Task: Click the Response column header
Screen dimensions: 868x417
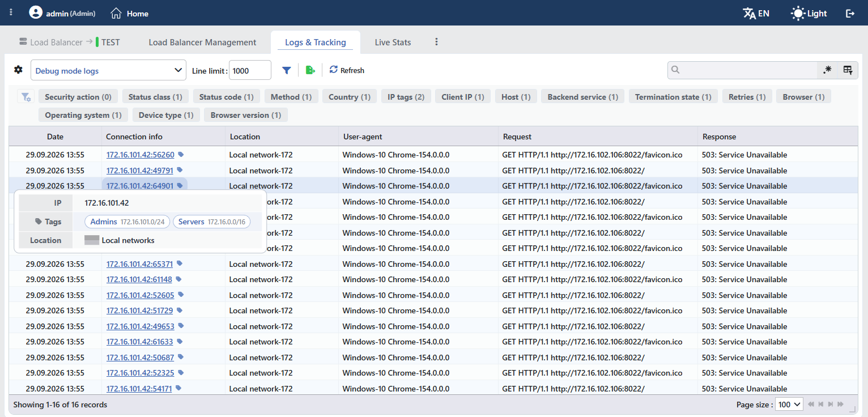Action: tap(777, 137)
